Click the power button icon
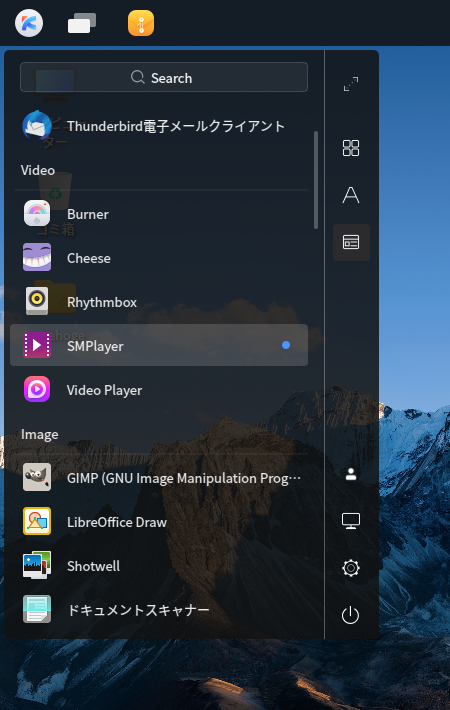450x710 pixels. click(x=350, y=615)
